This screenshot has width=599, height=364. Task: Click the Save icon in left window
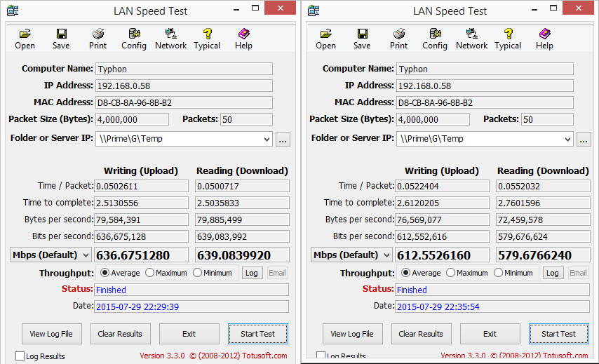tap(61, 39)
